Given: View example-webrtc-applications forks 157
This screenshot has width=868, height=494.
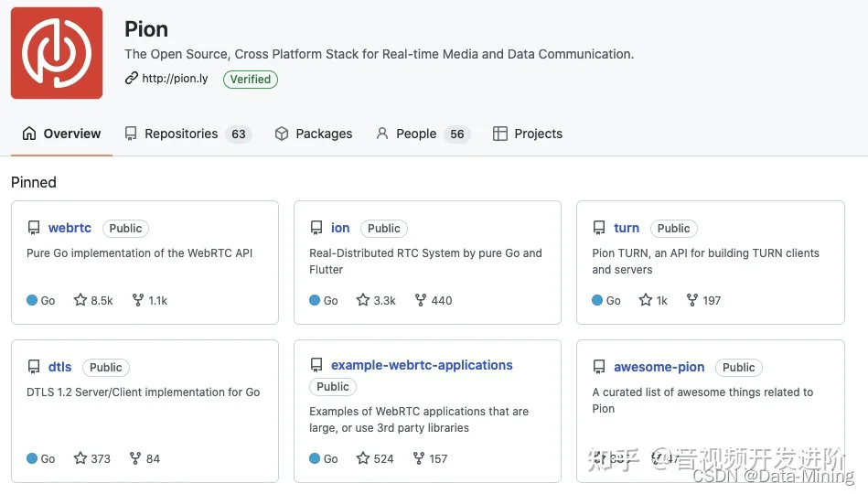Looking at the screenshot, I should tap(430, 458).
